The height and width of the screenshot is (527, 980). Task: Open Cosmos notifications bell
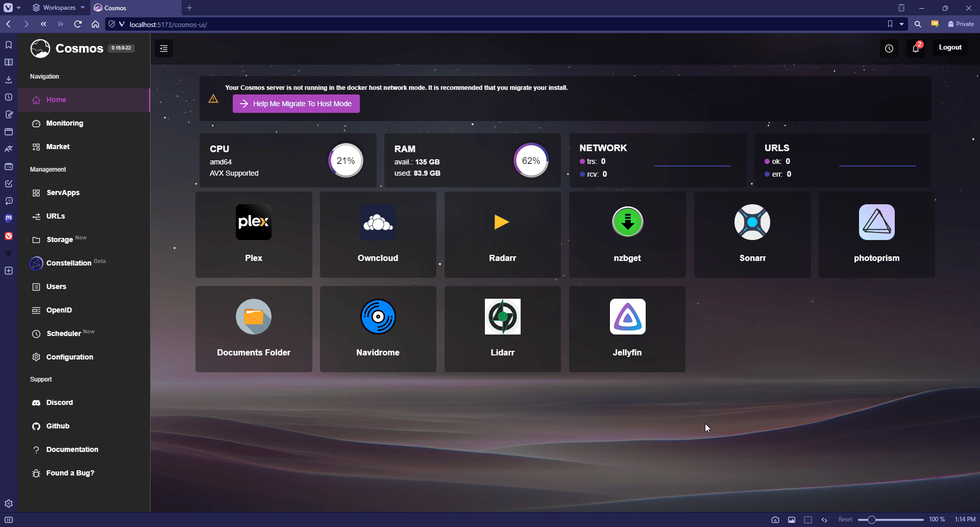pos(916,49)
